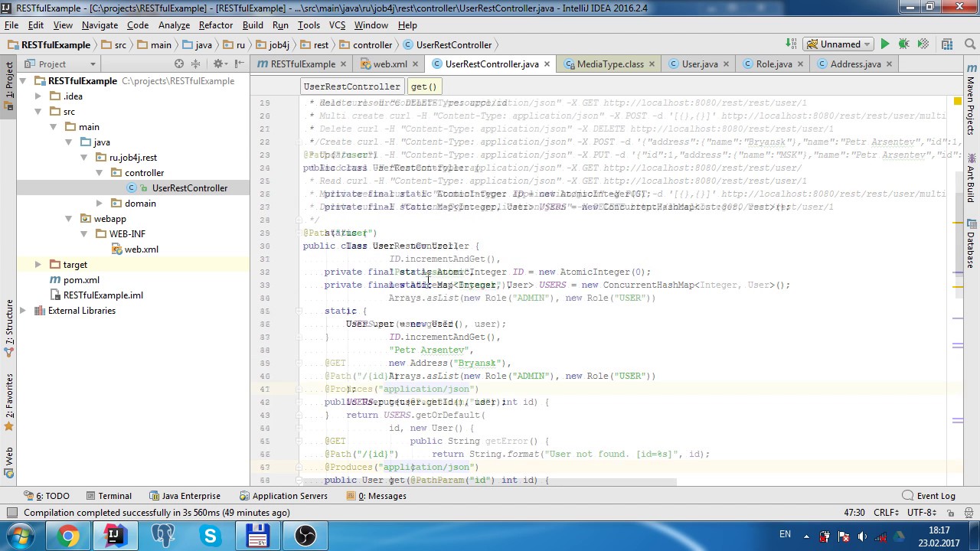Open OBS Studio from taskbar
980x551 pixels.
click(x=305, y=536)
